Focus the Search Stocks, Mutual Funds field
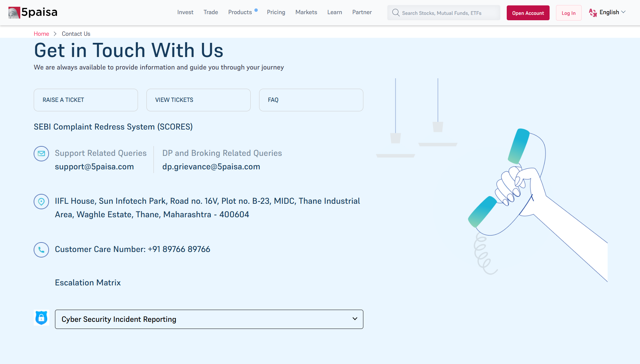Screen dimensions: 640x364 444,13
